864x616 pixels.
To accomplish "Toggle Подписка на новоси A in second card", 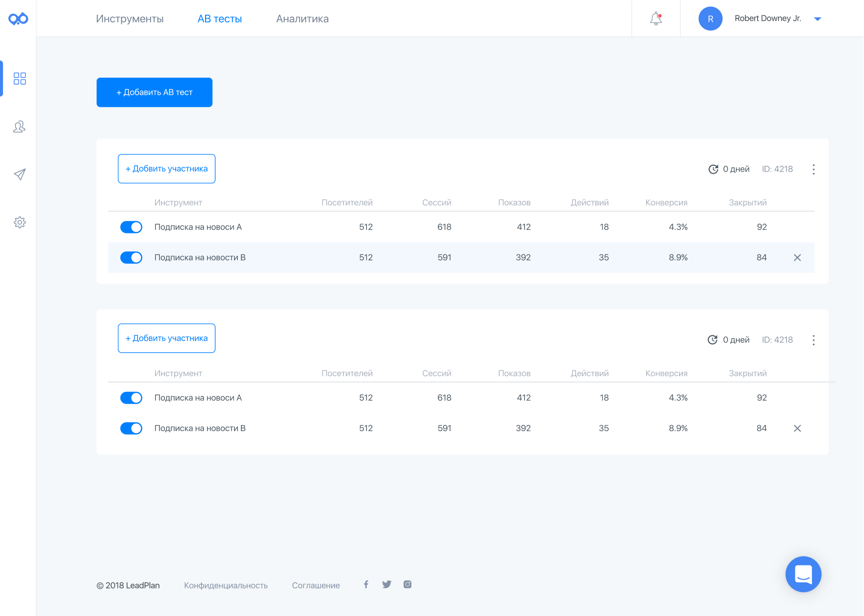I will click(x=131, y=398).
